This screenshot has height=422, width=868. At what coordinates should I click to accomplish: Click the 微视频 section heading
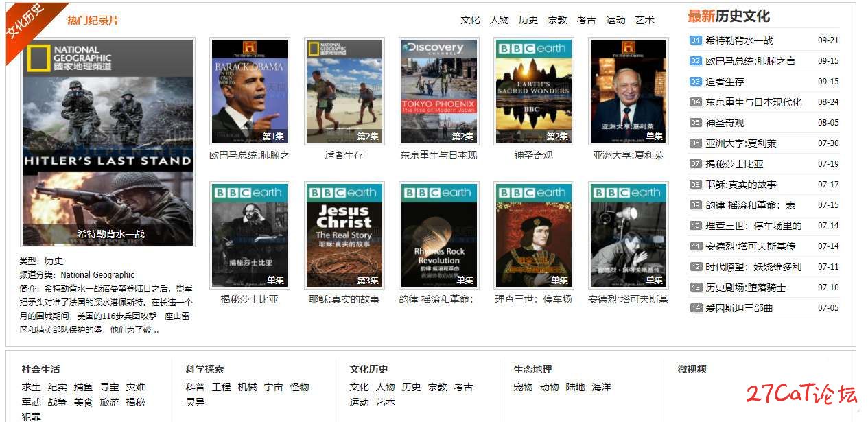[692, 369]
